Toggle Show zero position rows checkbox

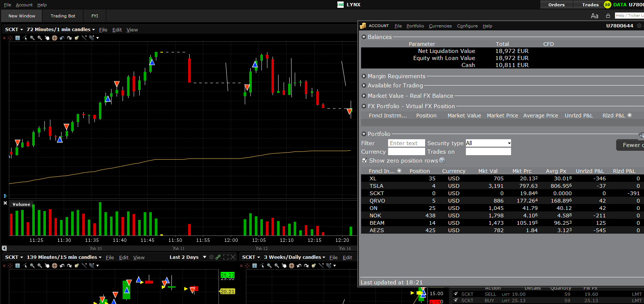tap(364, 160)
